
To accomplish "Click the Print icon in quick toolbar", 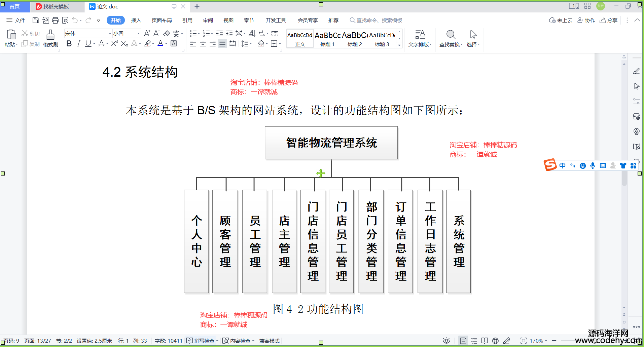I will tap(55, 20).
